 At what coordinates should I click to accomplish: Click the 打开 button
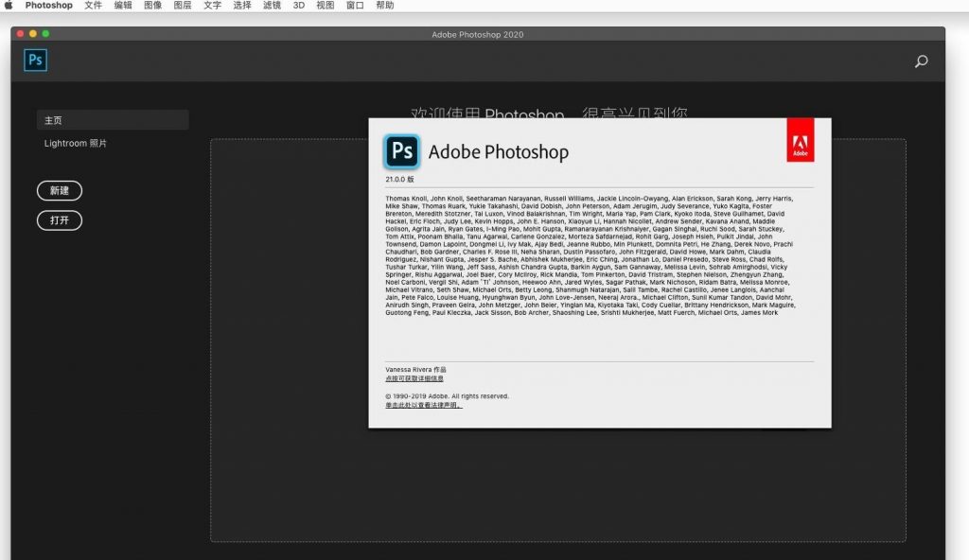(60, 220)
